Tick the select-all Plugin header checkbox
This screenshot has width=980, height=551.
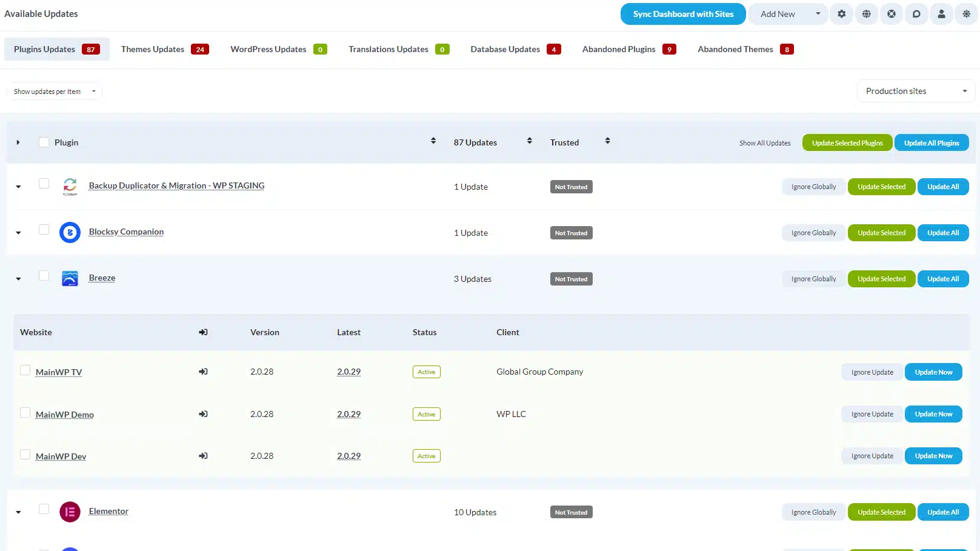[44, 142]
